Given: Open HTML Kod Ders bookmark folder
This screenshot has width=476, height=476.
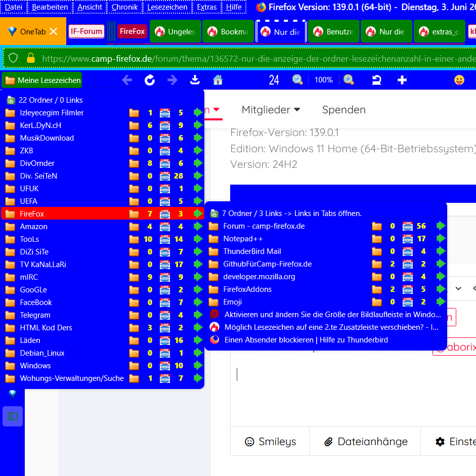Looking at the screenshot, I should [x=103, y=328].
